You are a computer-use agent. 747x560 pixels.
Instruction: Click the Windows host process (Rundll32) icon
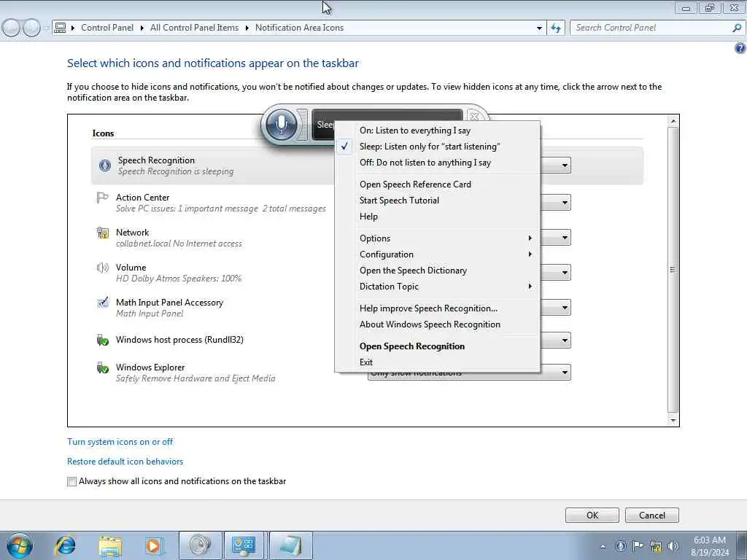102,340
